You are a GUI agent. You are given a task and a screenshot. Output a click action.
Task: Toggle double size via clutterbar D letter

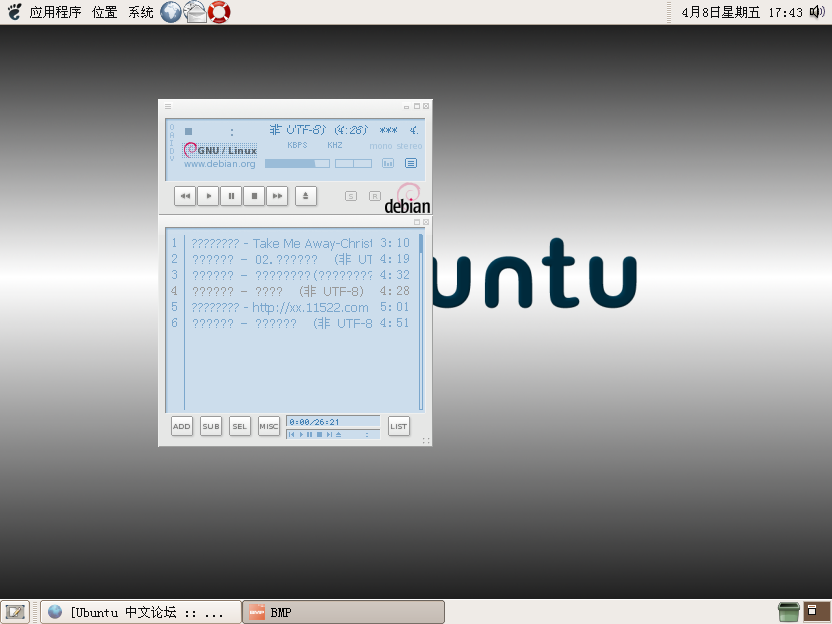pyautogui.click(x=171, y=151)
